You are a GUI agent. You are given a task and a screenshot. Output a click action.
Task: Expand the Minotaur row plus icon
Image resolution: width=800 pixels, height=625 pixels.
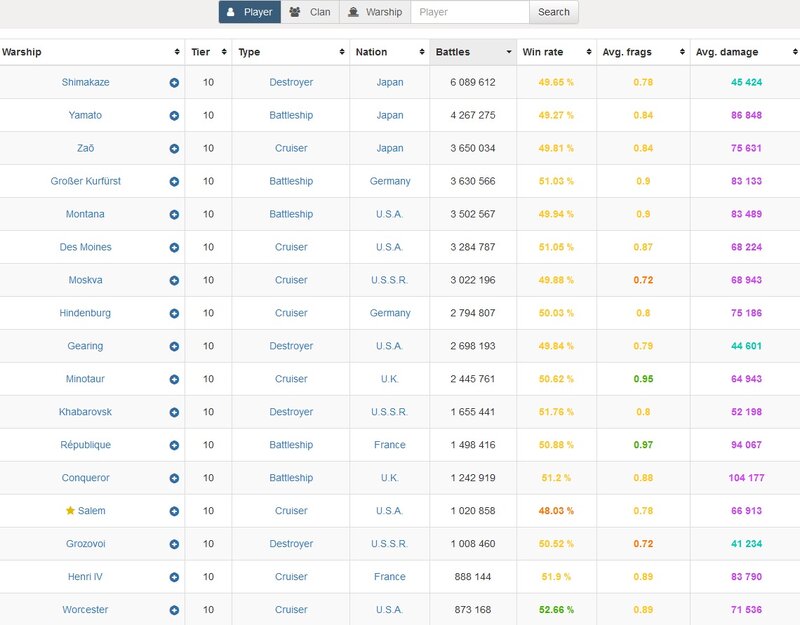click(174, 380)
